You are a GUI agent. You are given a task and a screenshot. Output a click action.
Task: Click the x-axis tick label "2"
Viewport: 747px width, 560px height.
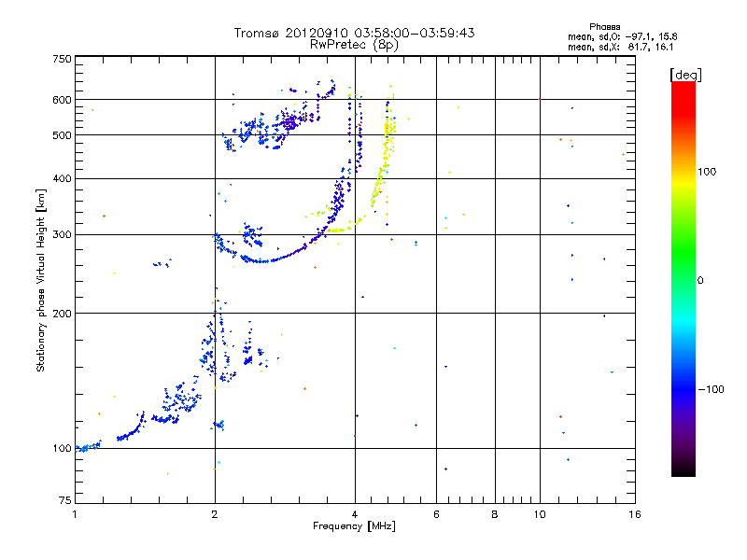pos(215,514)
